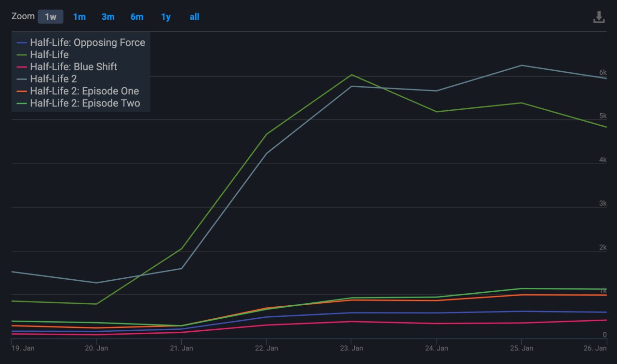617x364 pixels.
Task: Set zoom range to 6m
Action: click(x=137, y=17)
